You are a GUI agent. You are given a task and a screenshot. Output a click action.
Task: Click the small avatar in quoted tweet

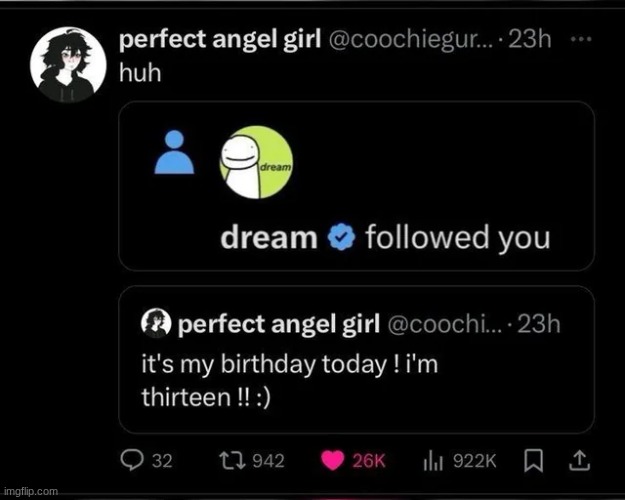pyautogui.click(x=157, y=322)
